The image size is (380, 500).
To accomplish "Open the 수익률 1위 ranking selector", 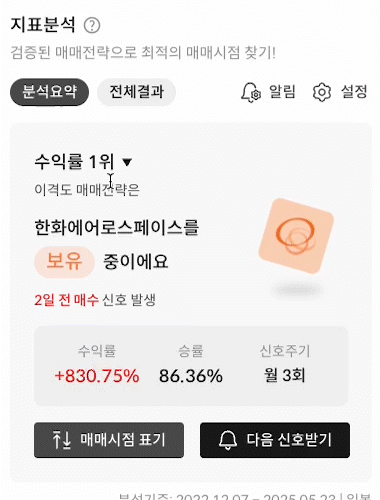I will tap(83, 162).
